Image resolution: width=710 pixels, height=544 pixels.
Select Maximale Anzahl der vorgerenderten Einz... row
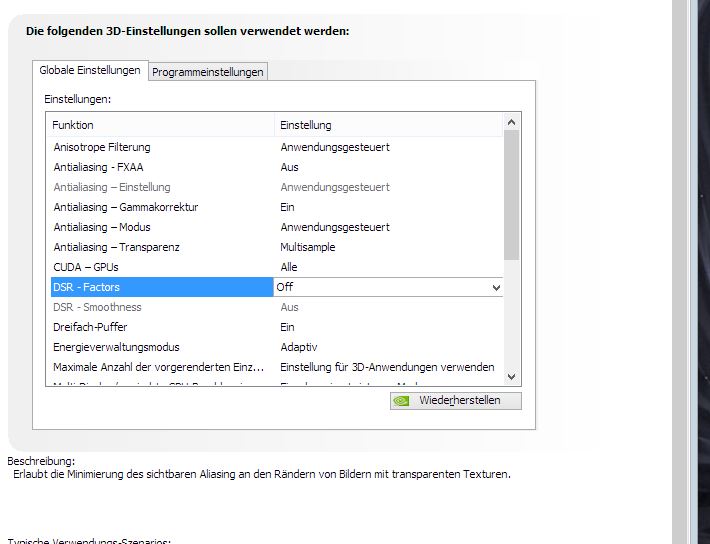[276, 367]
